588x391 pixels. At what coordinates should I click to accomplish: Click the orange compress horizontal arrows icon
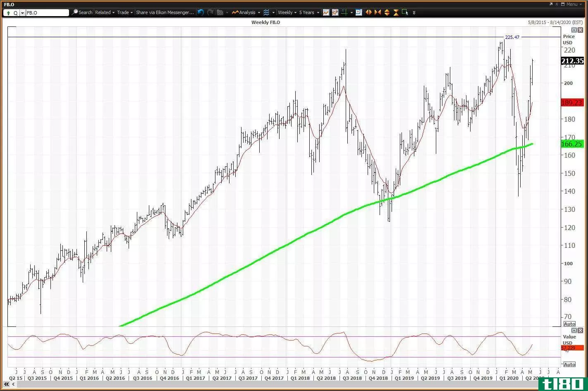point(378,12)
